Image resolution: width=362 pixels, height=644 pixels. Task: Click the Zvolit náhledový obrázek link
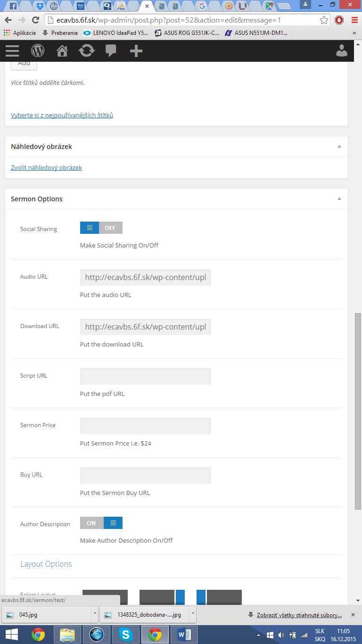pos(46,167)
